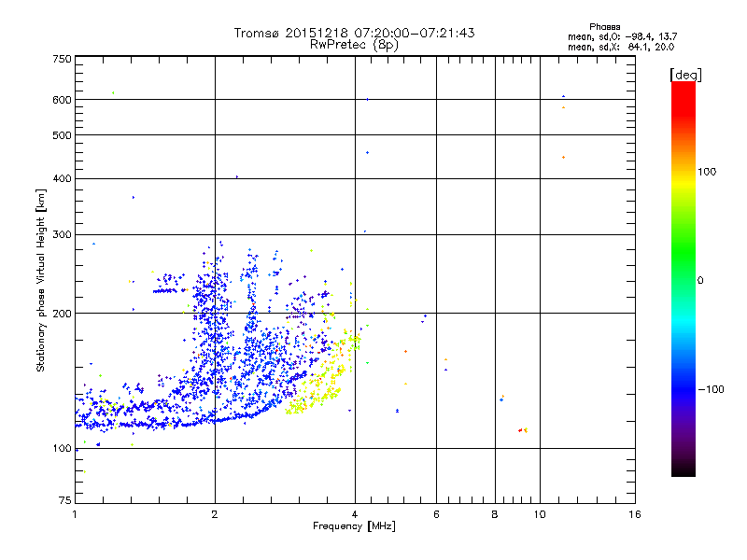This screenshot has width=747, height=560.
Task: Click the blue data point at 600 km near 4 MHz
Action: point(367,100)
